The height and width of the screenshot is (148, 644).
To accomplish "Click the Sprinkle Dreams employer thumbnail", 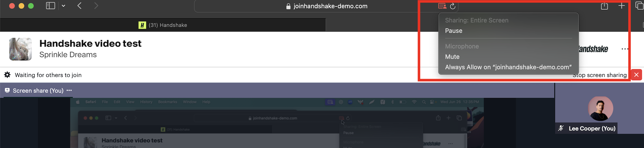I will 20,49.
